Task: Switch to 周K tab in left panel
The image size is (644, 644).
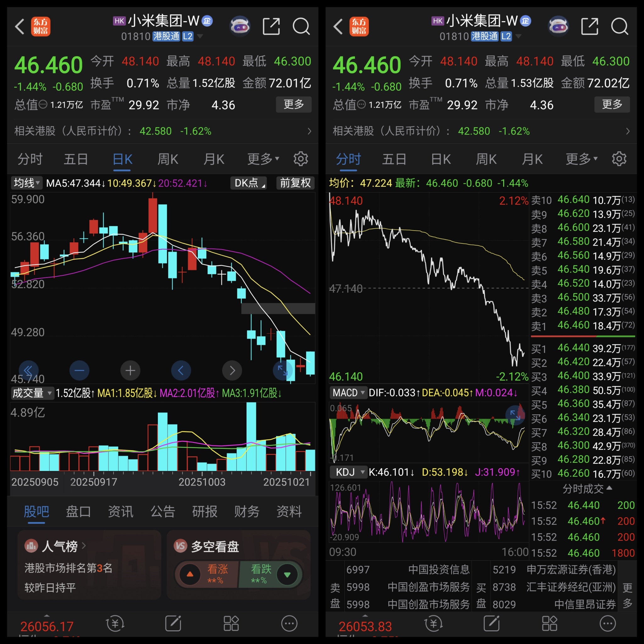Action: [x=168, y=159]
